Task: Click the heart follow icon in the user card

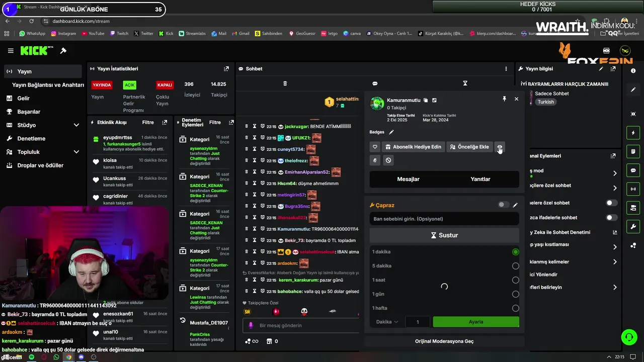Action: coord(375,147)
